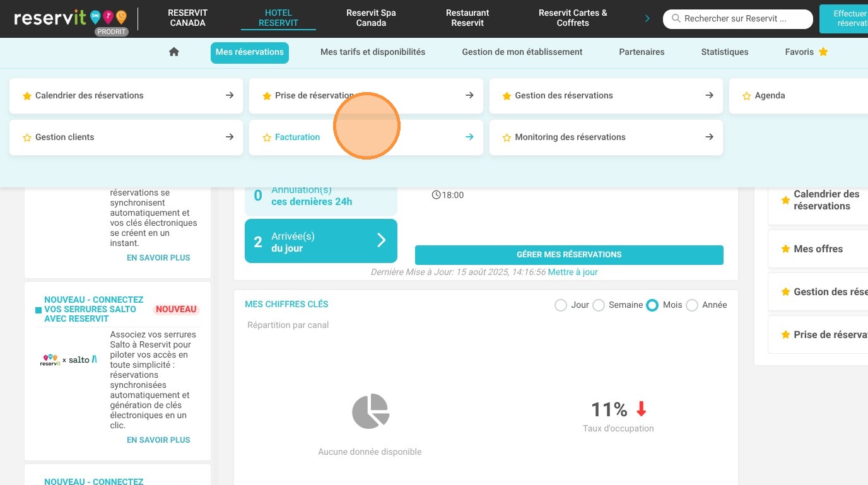Select the Jour radio button

560,305
